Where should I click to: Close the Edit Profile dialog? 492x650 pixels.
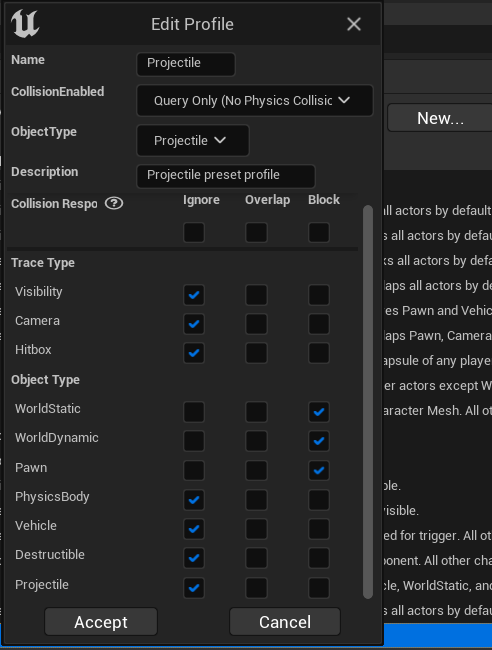[x=354, y=24]
